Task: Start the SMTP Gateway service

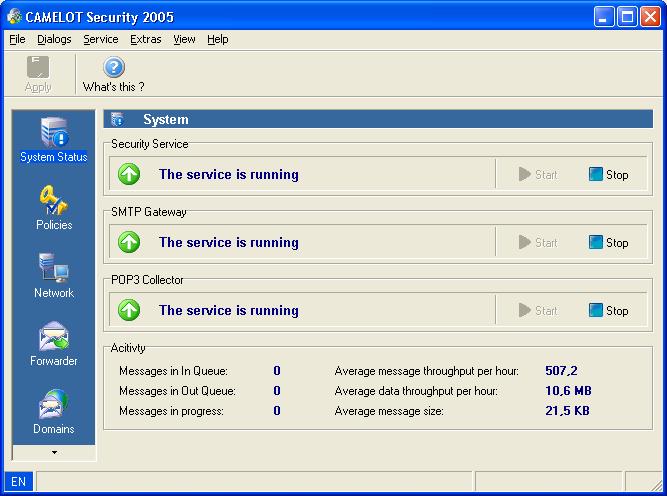Action: (x=538, y=242)
